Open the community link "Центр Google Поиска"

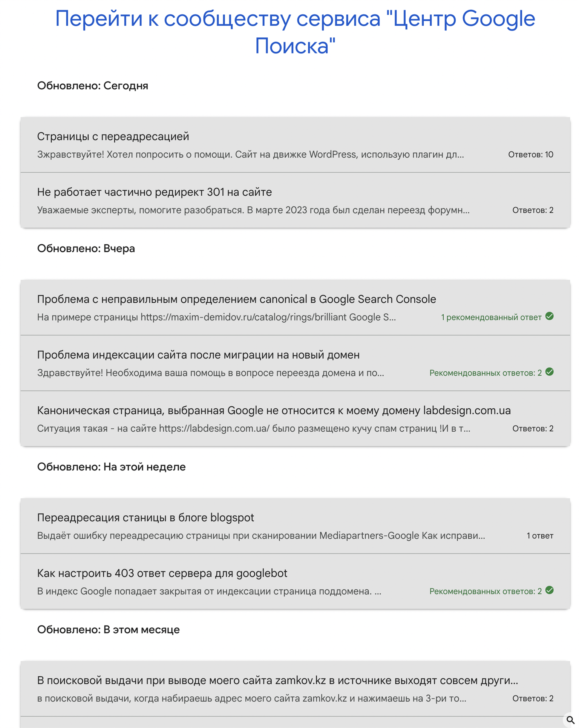(x=295, y=32)
